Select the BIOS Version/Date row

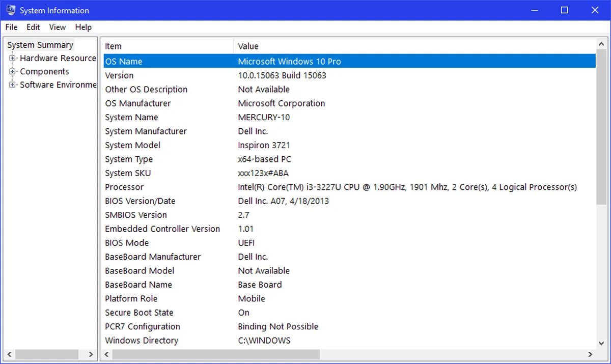point(349,201)
